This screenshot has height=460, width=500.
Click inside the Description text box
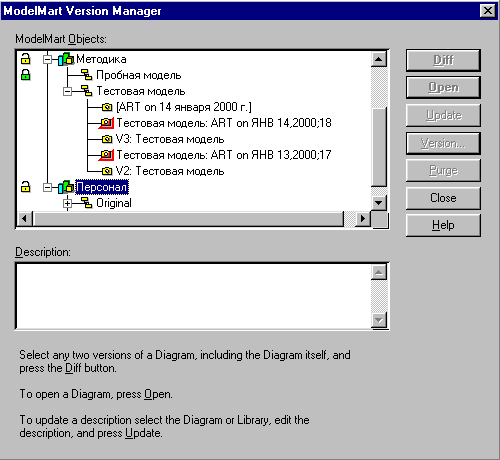(x=193, y=296)
